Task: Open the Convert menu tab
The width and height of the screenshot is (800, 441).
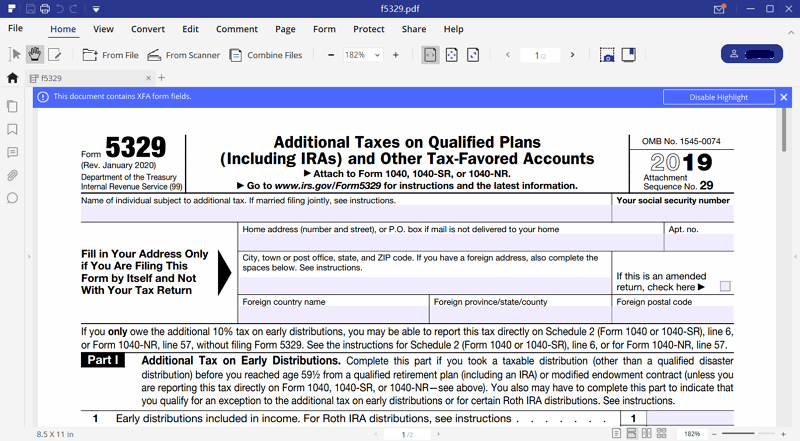Action: (x=147, y=30)
